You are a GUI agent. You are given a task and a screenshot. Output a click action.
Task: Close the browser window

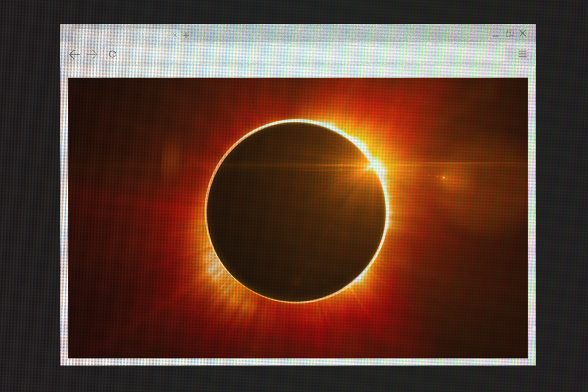point(523,33)
